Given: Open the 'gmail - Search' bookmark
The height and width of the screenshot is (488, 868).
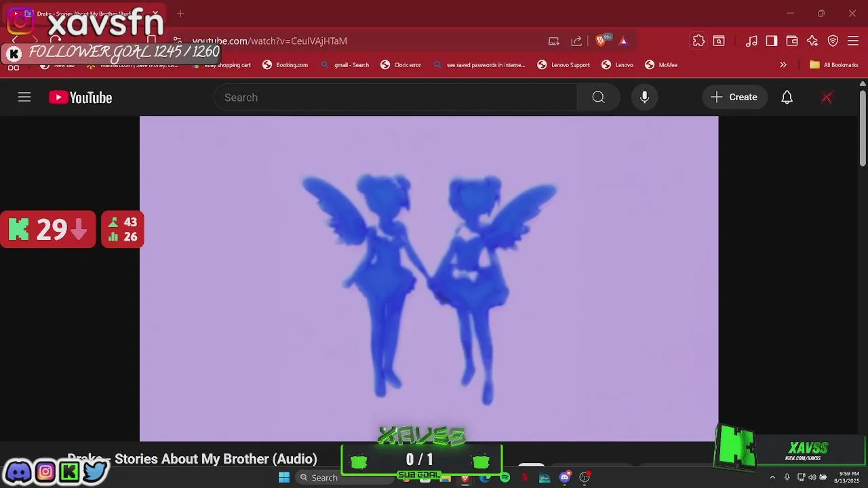Looking at the screenshot, I should [345, 65].
